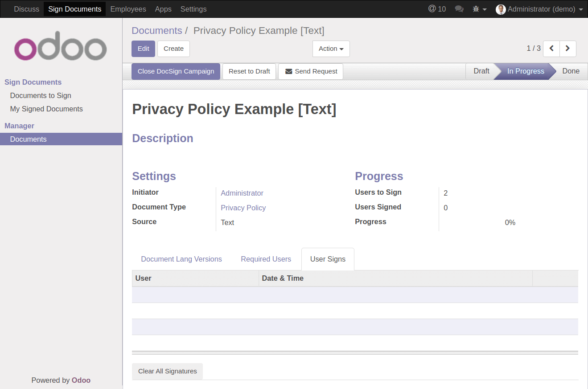Go to next record arrow
Image resolution: width=588 pixels, height=389 pixels.
click(567, 49)
